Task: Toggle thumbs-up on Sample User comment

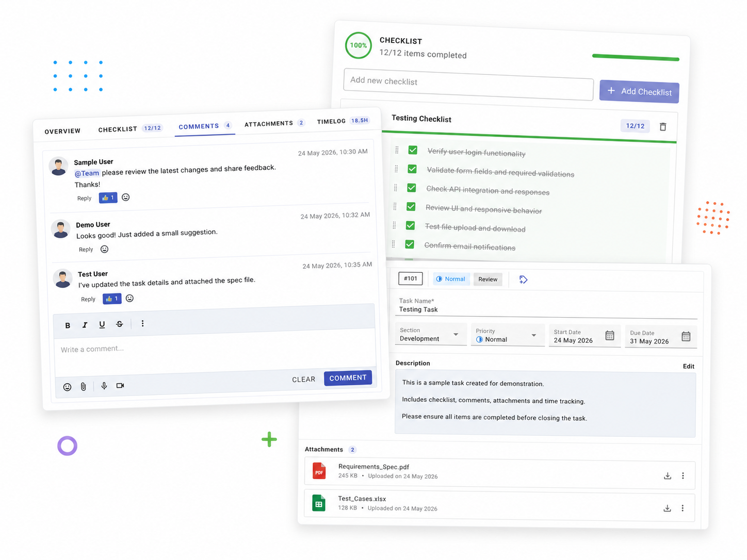Action: coord(108,197)
